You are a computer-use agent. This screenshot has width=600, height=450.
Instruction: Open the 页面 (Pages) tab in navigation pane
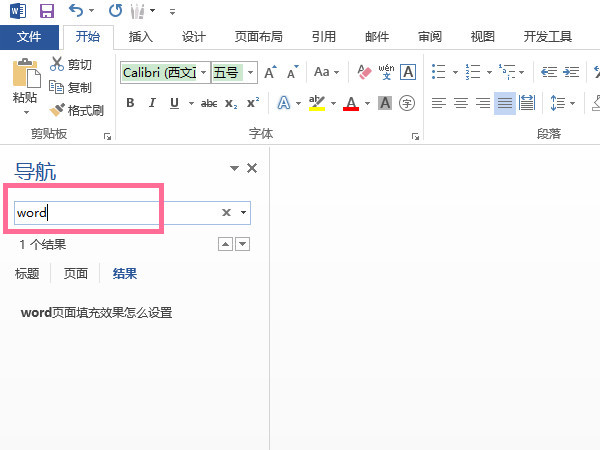tap(76, 273)
